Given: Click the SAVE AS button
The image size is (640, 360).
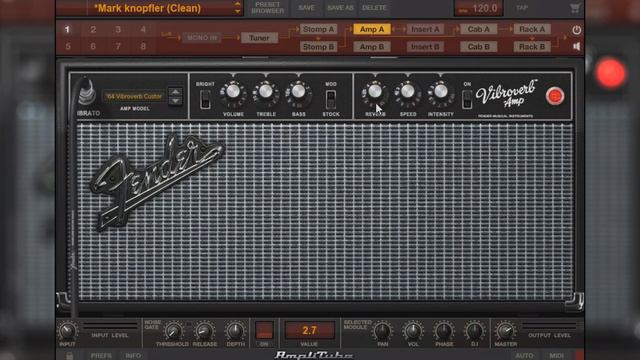Looking at the screenshot, I should 340,8.
